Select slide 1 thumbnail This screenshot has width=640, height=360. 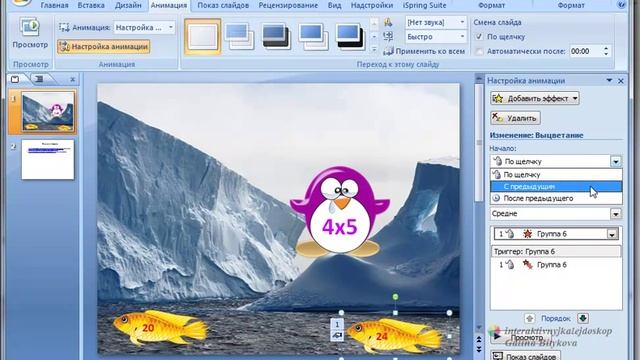(x=48, y=112)
